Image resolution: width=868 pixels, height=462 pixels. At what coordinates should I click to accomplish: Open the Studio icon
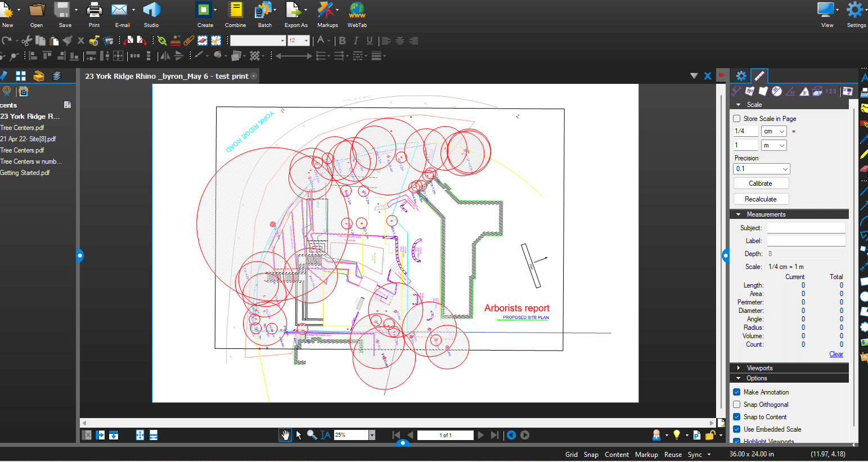click(151, 10)
